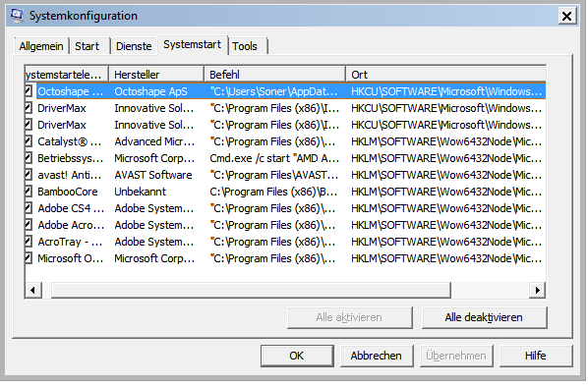
Task: Switch to the Allgemein tab
Action: click(x=41, y=46)
